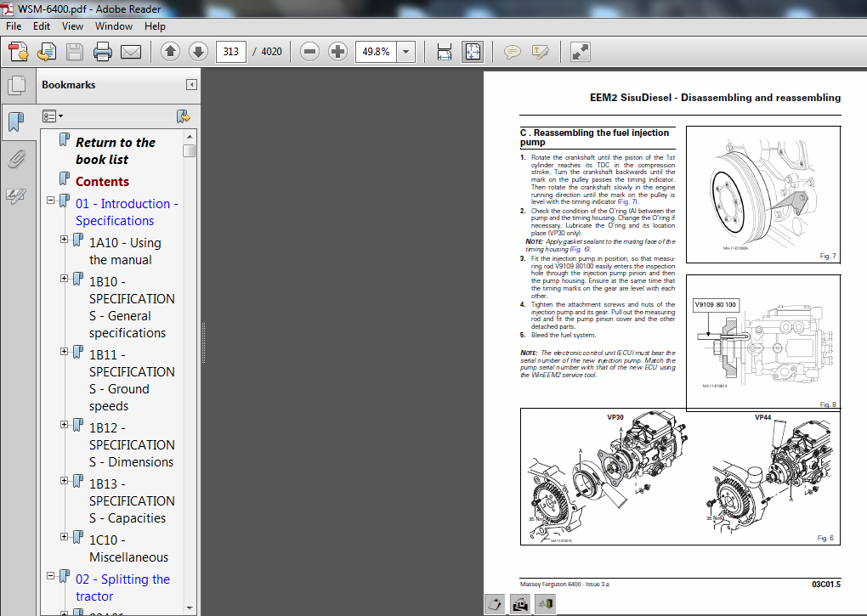Screen dimensions: 867x616
Task: Select bookmark 1B11 - Ground speeds
Action: 132,380
